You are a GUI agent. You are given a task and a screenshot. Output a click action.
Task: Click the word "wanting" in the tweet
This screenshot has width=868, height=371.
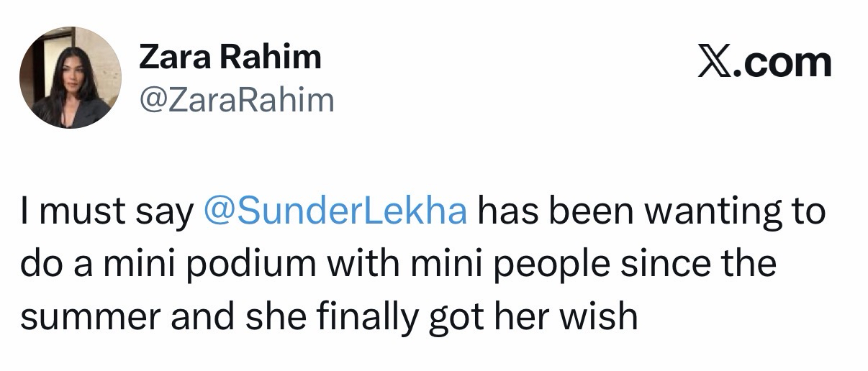[695, 214]
